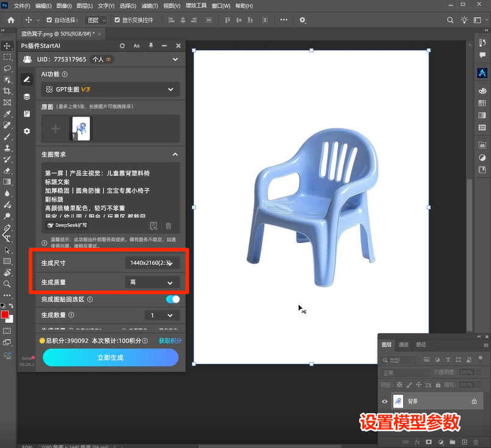Select the Clone Stamp tool
Image resolution: width=491 pixels, height=448 pixels.
[x=7, y=148]
